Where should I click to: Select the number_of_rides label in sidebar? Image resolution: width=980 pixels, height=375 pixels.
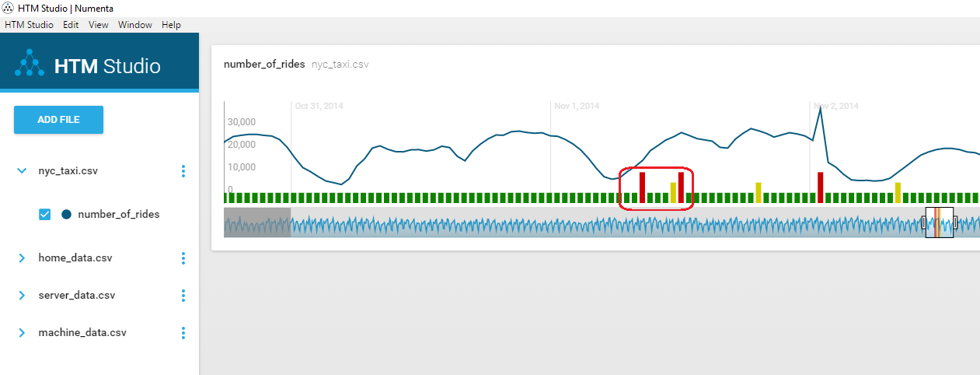coord(118,214)
